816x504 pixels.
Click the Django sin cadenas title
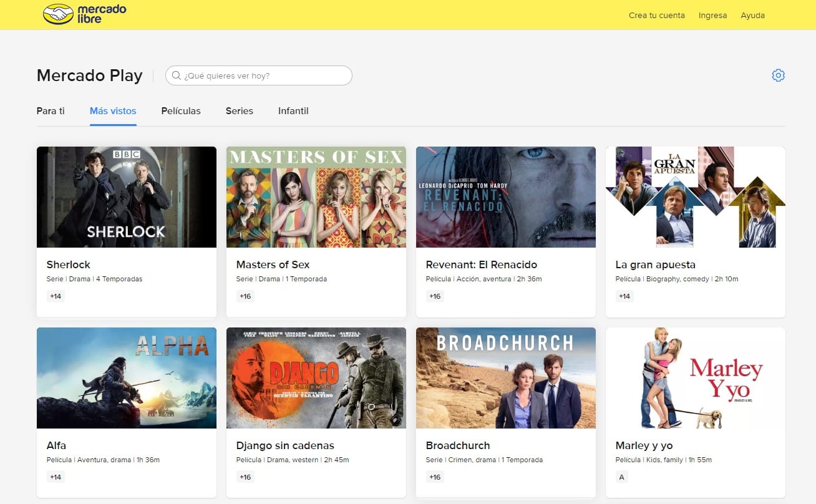(285, 445)
